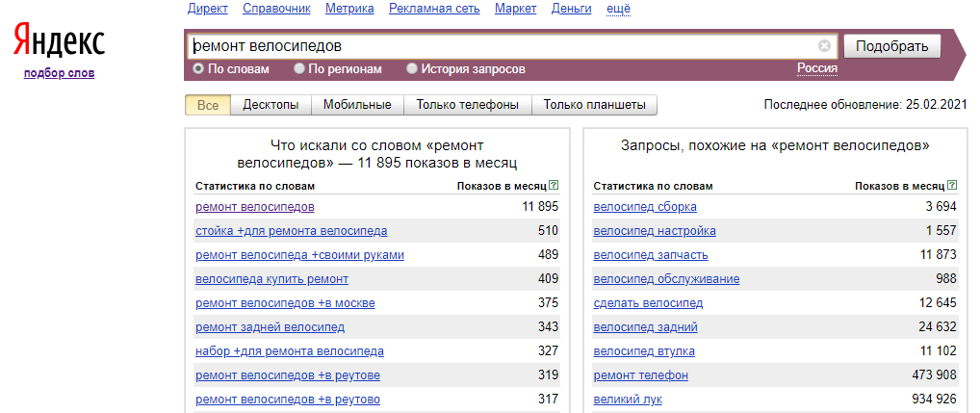Click the value '409' impressions
The width and height of the screenshot is (980, 413).
point(548,279)
